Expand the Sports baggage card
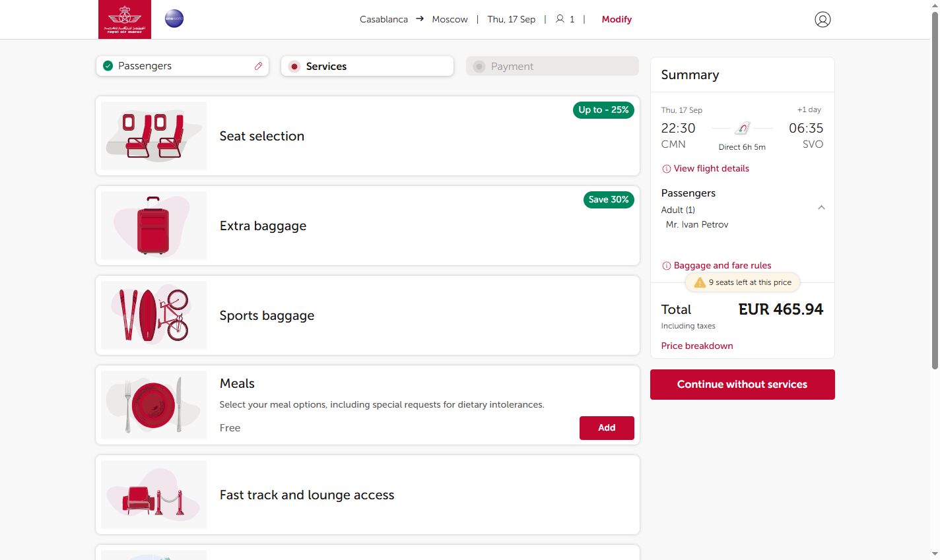940x560 pixels. click(368, 315)
